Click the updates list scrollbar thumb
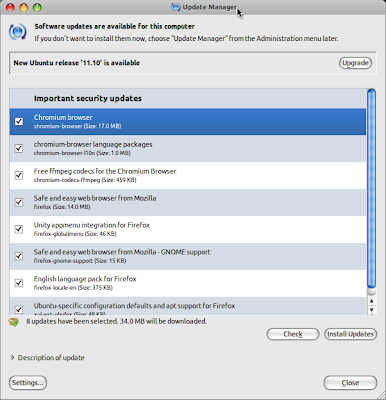The height and width of the screenshot is (400, 386). (371, 188)
